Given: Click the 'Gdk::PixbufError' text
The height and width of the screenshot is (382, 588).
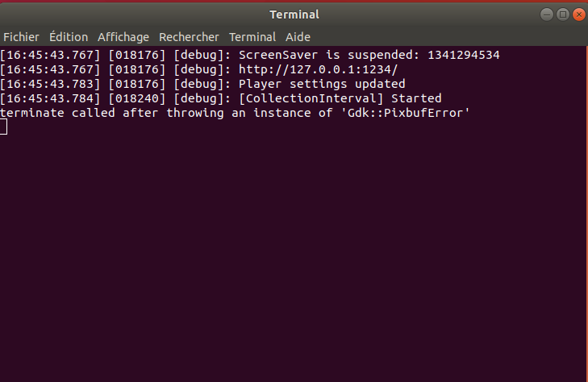Looking at the screenshot, I should click(x=405, y=113).
